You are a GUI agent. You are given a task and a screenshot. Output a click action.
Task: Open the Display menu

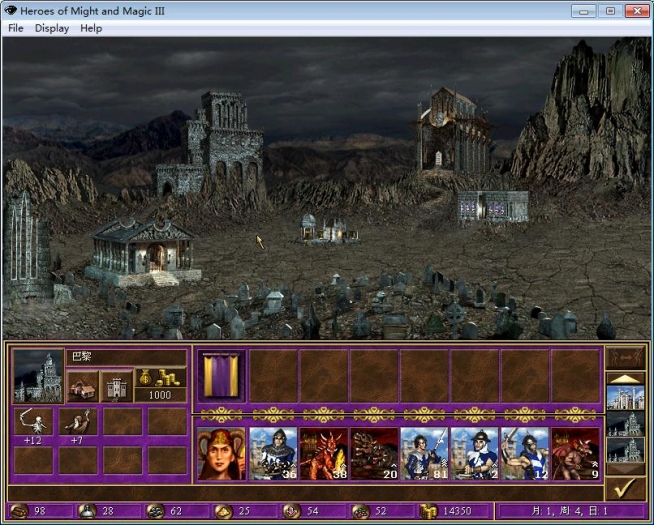coord(52,28)
